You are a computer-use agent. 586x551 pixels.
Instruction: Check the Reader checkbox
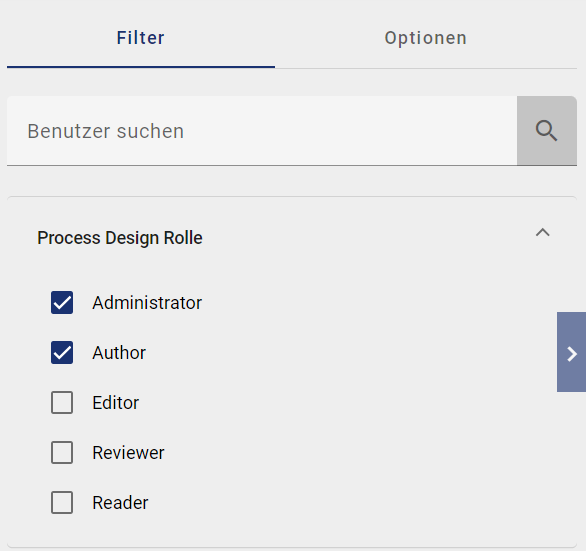tap(62, 503)
